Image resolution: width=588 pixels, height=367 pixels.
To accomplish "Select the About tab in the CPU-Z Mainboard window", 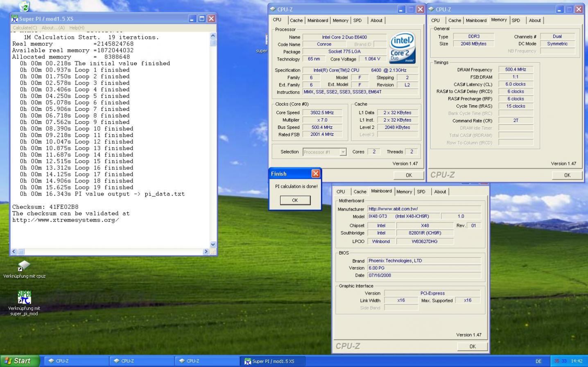I will click(x=440, y=191).
